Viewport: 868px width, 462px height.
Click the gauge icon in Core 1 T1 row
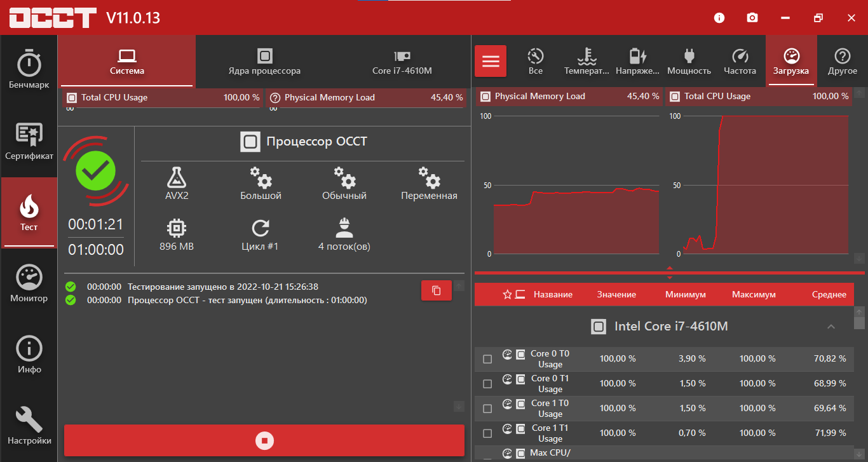[507, 428]
